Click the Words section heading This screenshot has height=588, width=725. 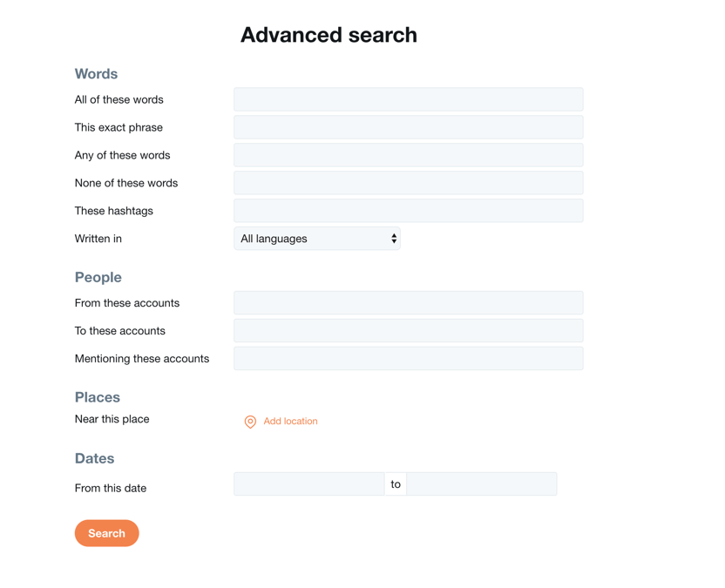96,74
